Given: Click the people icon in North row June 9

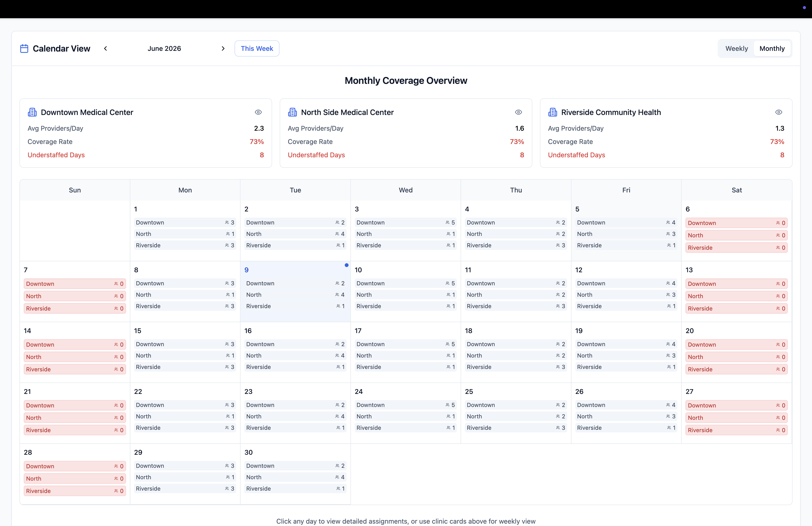Looking at the screenshot, I should click(x=337, y=295).
